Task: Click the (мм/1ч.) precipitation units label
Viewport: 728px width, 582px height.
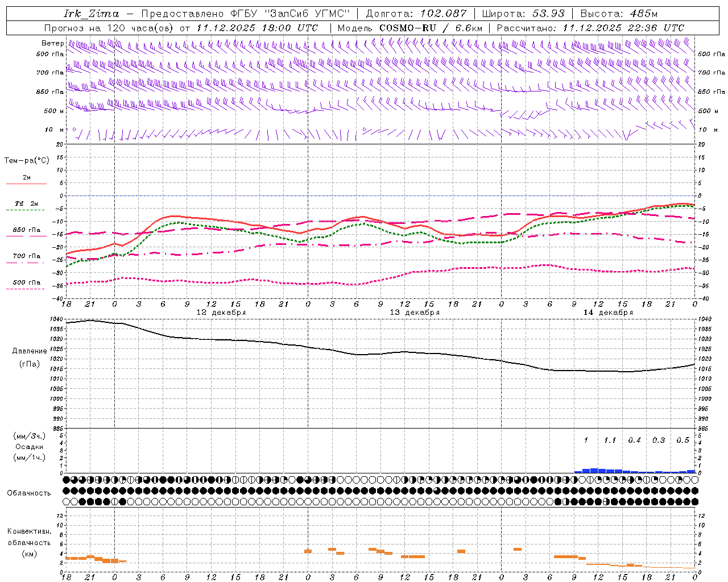Action: (30, 458)
